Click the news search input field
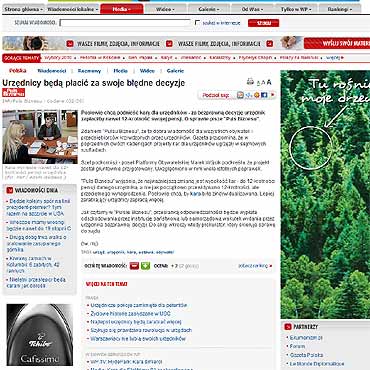The width and height of the screenshot is (370, 370). pyautogui.click(x=125, y=23)
